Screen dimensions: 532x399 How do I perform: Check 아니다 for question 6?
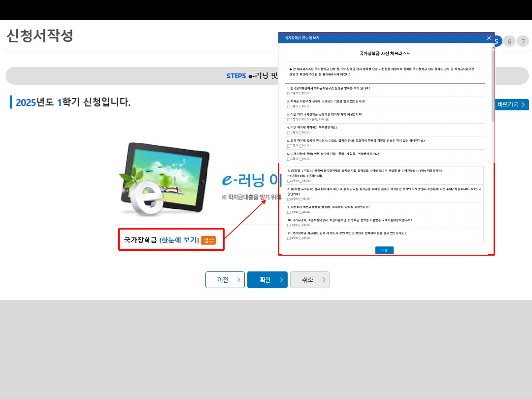click(301, 159)
